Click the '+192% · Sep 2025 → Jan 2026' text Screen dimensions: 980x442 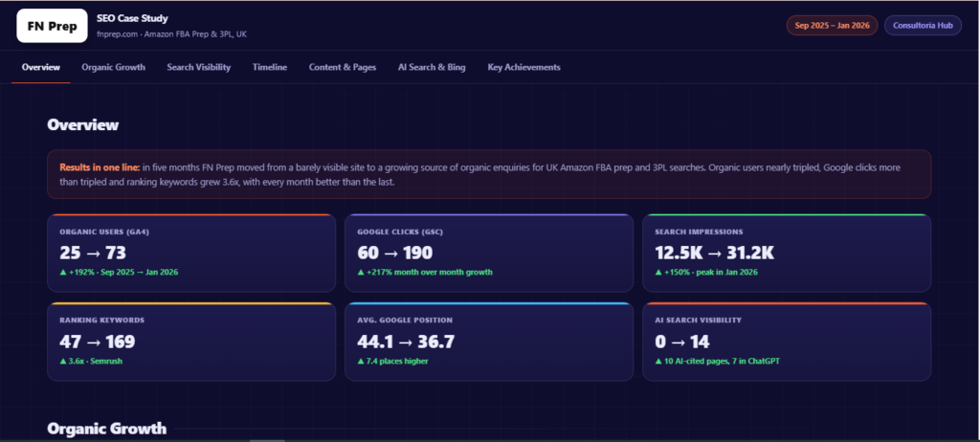(119, 273)
